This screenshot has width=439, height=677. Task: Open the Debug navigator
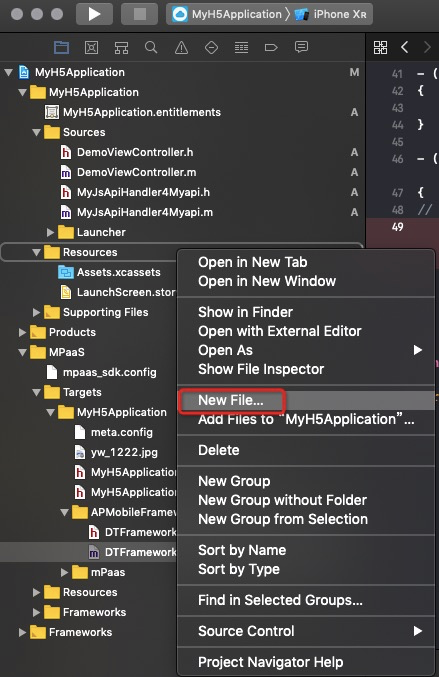pyautogui.click(x=241, y=47)
